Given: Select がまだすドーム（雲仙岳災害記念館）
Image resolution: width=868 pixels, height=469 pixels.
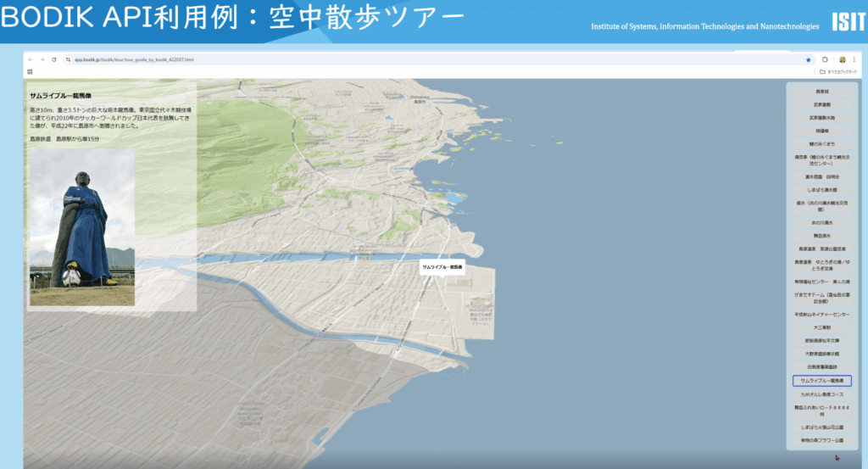Looking at the screenshot, I should coord(822,298).
